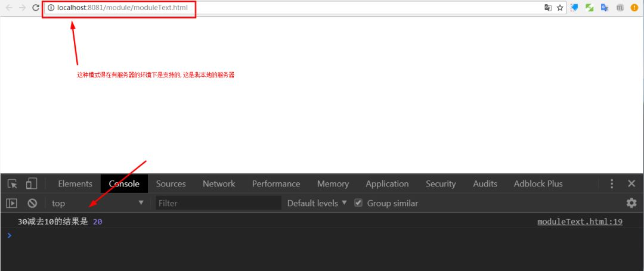View site information icon beside localhost
Viewport: 644px width, 271px height.
pos(51,7)
